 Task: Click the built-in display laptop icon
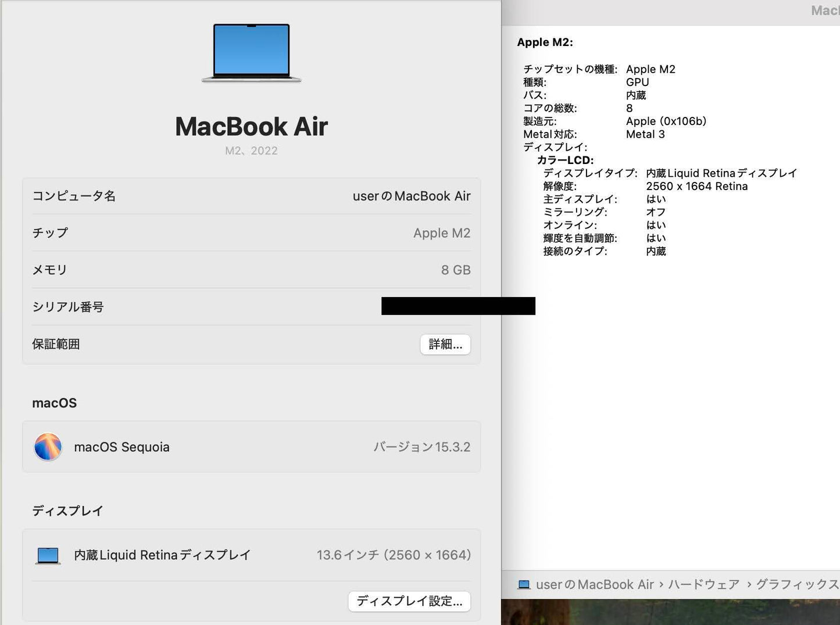[x=48, y=556]
